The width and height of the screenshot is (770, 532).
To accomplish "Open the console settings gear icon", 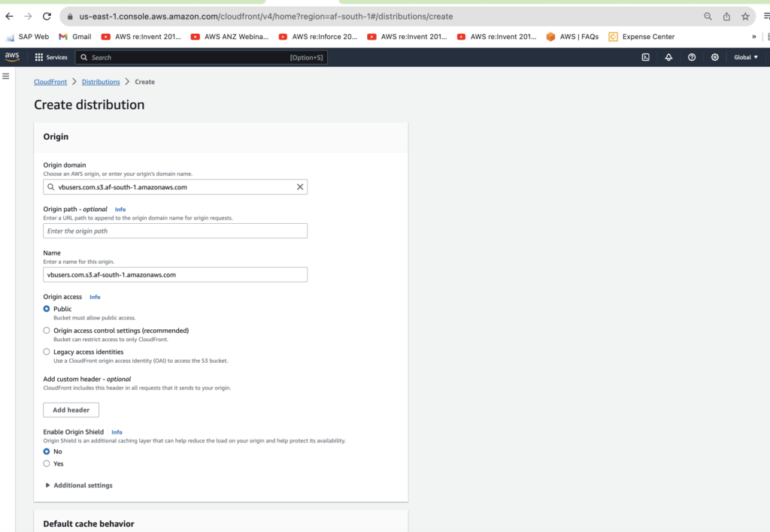I will (x=715, y=57).
